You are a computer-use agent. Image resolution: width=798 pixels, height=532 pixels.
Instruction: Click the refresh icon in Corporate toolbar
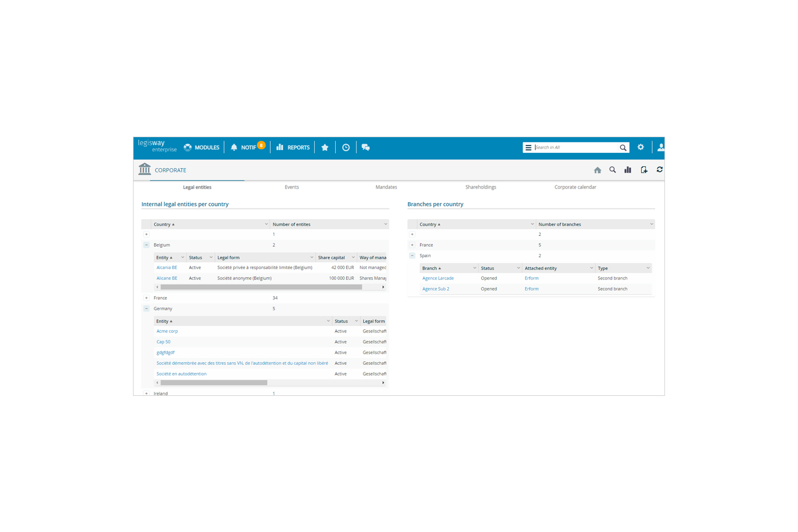click(659, 170)
